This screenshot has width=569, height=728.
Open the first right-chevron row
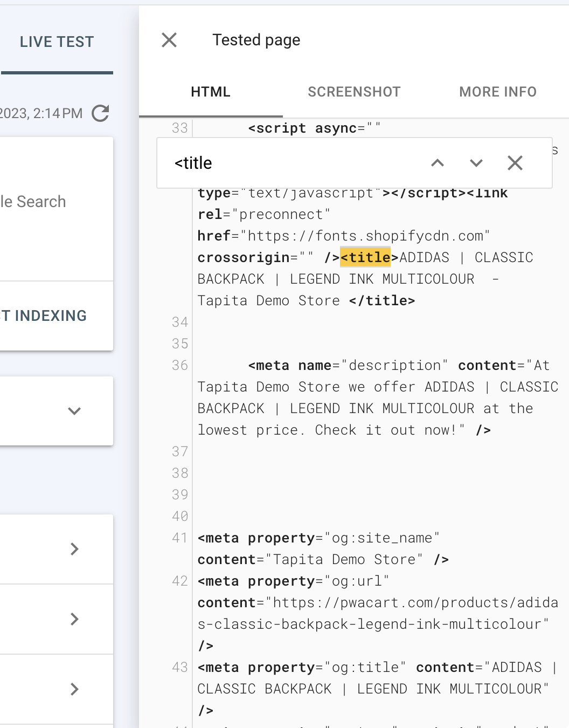click(x=74, y=549)
